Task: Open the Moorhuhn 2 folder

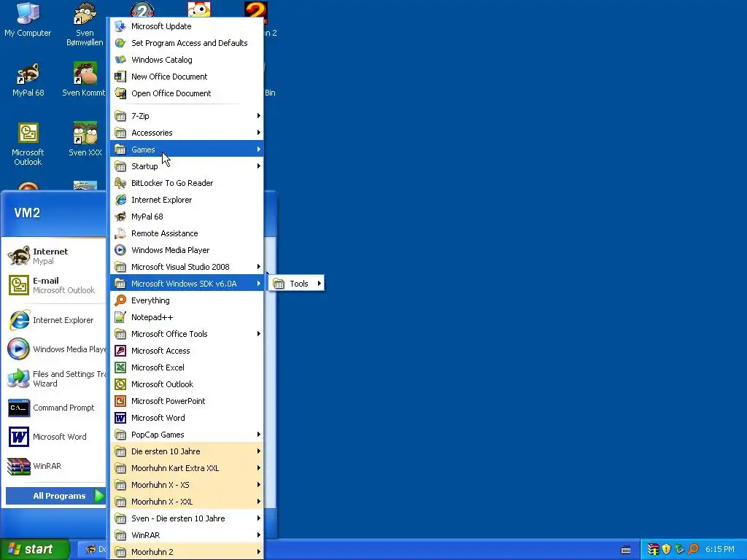Action: (x=187, y=552)
